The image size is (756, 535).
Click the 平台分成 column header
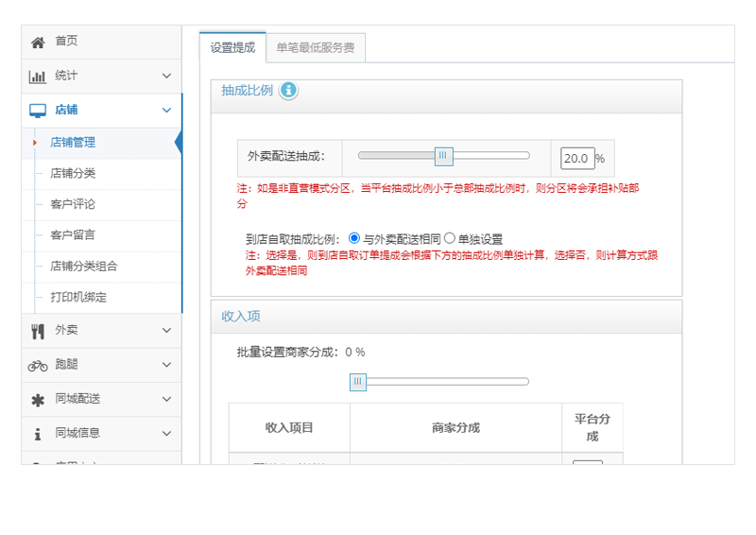593,428
